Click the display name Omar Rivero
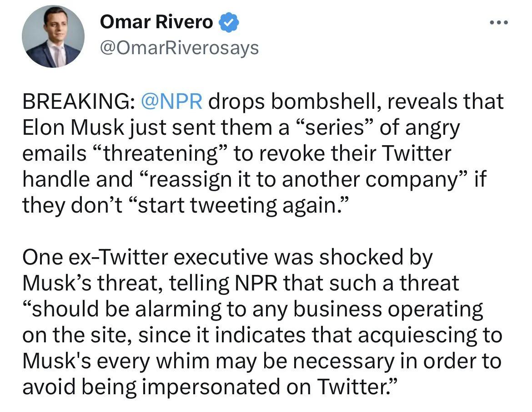The image size is (532, 412). pyautogui.click(x=156, y=21)
